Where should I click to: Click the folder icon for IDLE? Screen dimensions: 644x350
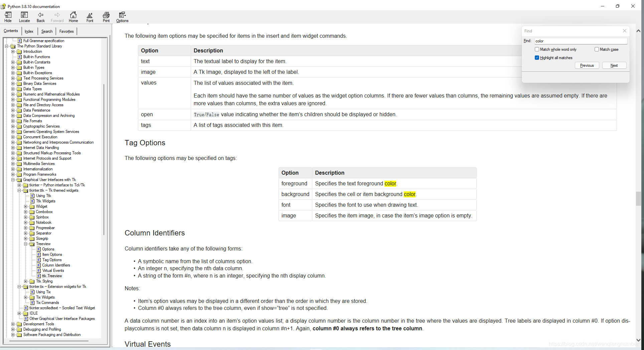(x=26, y=313)
